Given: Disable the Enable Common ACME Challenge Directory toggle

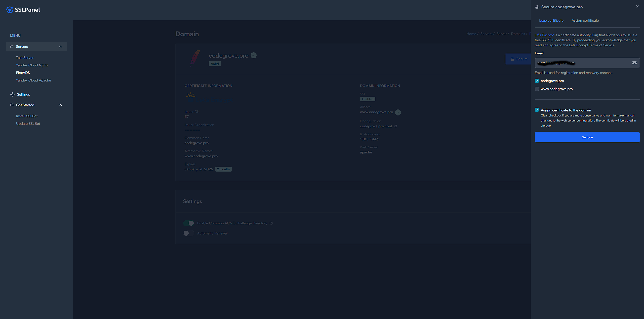Looking at the screenshot, I should [188, 223].
